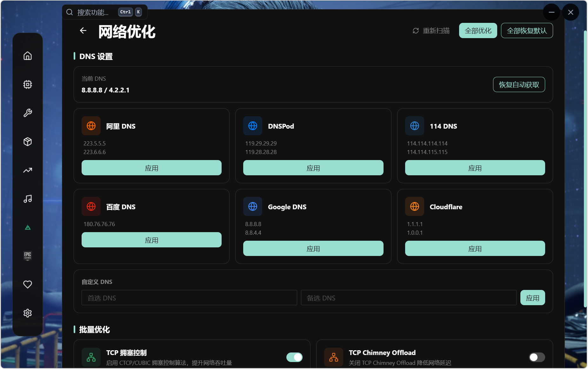Image resolution: width=588 pixels, height=369 pixels.
Task: Open the music note sidebar icon
Action: (28, 199)
